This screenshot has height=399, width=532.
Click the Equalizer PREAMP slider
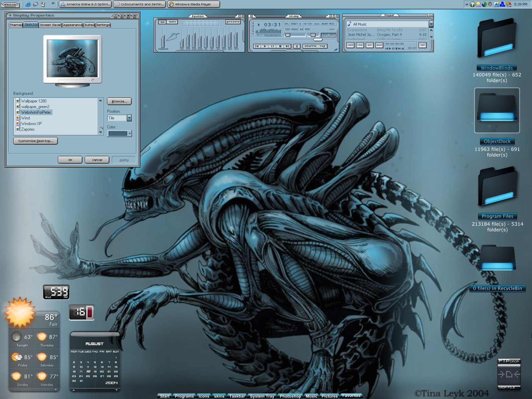point(163,38)
